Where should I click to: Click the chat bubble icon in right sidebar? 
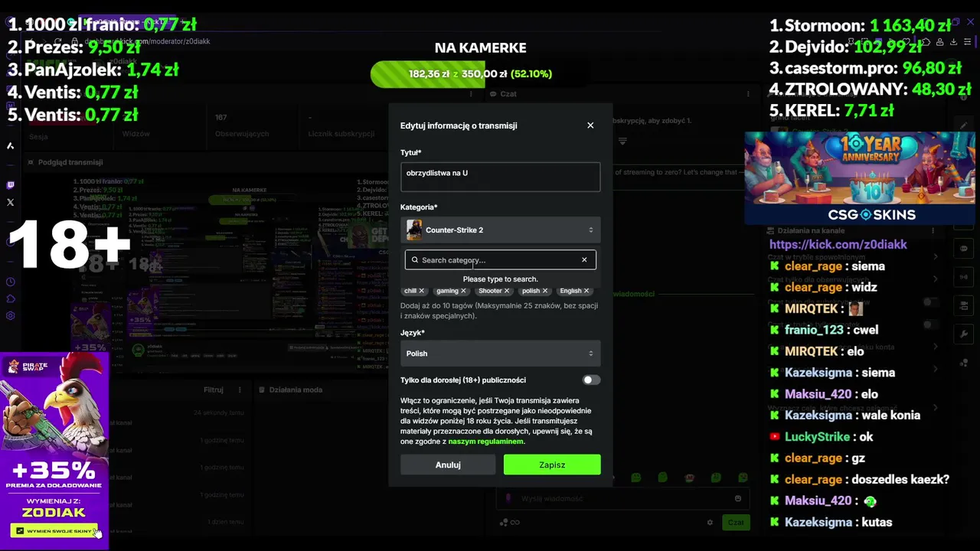coord(964,249)
